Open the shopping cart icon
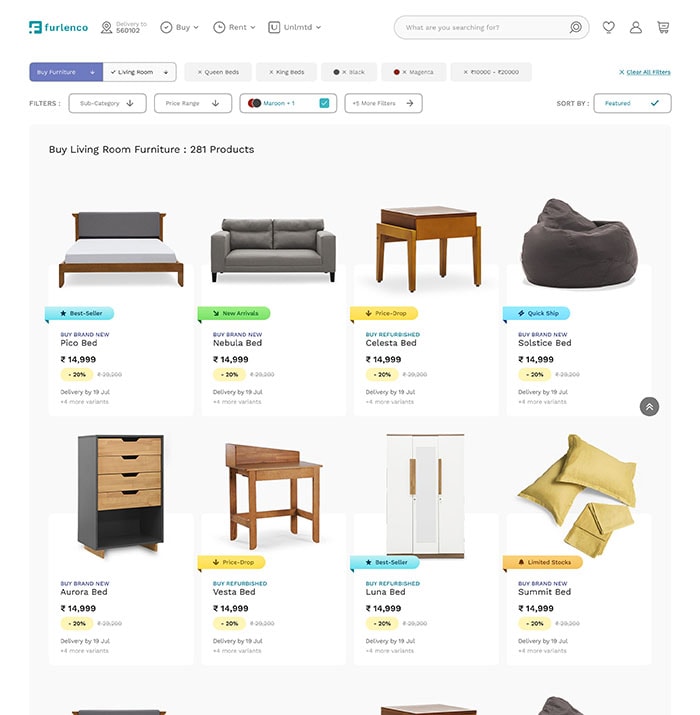 [663, 27]
